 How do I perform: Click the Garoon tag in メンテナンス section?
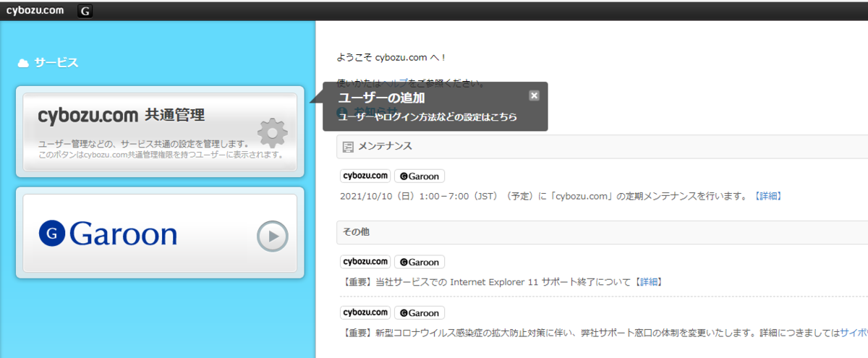coord(420,176)
